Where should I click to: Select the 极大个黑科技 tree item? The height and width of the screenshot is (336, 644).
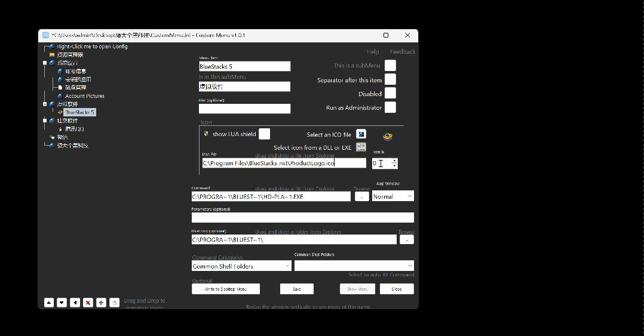73,145
